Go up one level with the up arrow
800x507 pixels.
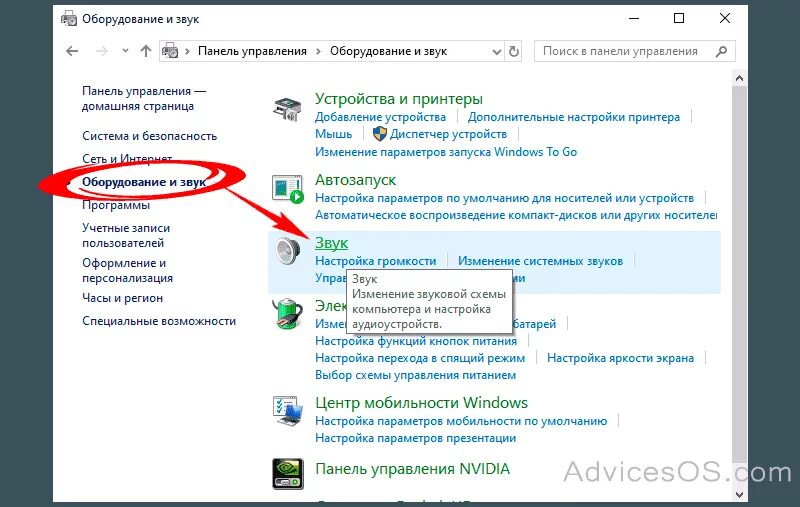(146, 51)
